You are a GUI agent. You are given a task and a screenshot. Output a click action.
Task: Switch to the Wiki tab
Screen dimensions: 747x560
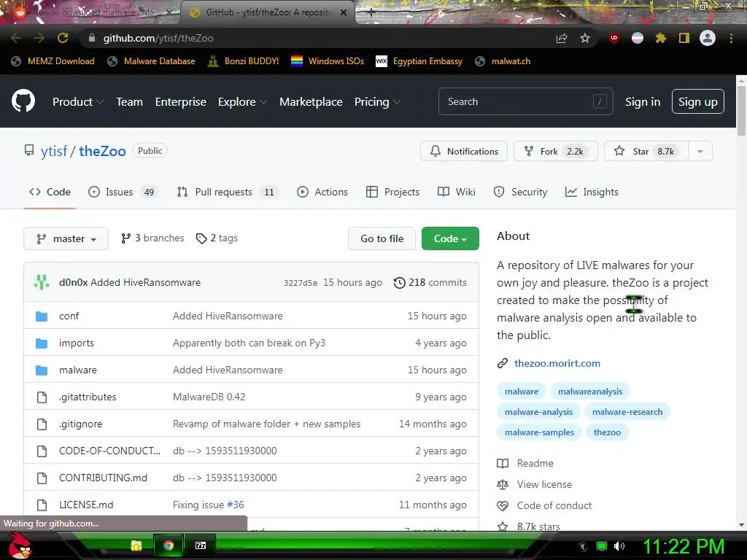tap(457, 192)
